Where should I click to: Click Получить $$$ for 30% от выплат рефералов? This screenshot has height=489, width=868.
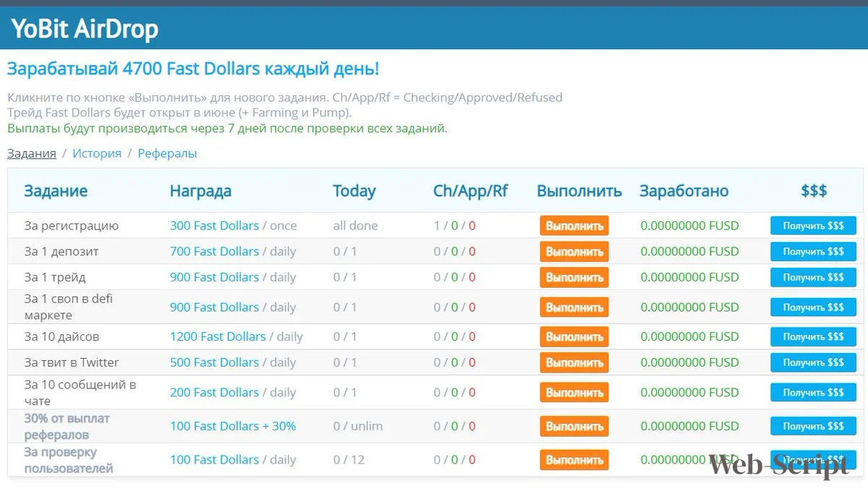813,426
